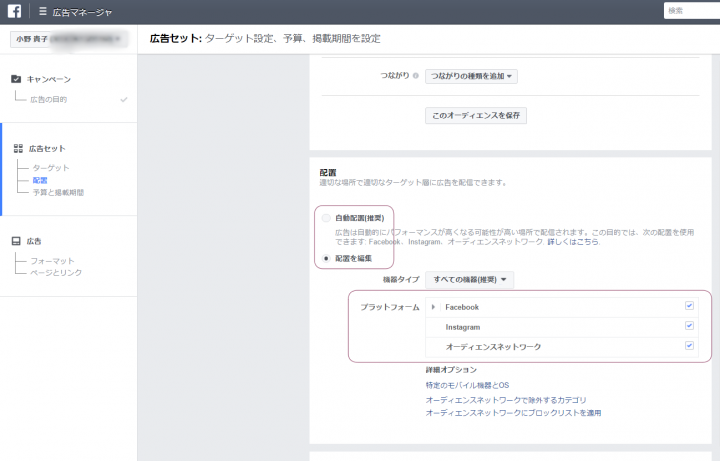Go to ページとリンク in sidebar
720x461 pixels.
(56, 272)
